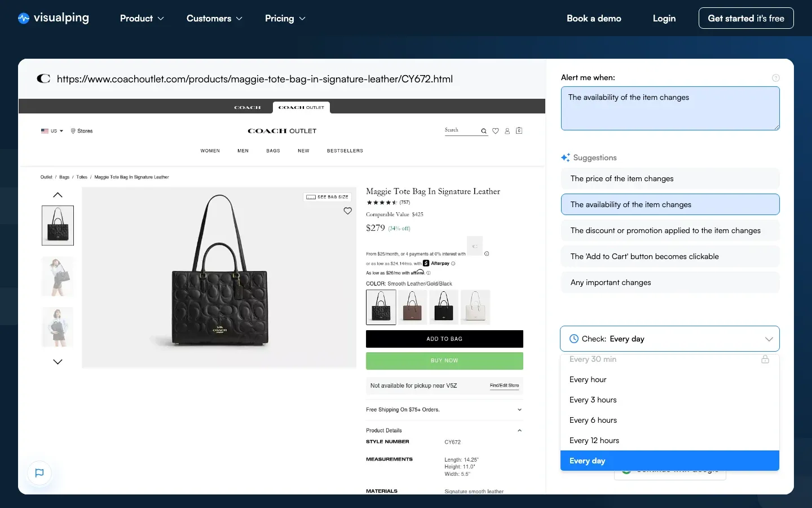Open the Bags category
The width and height of the screenshot is (812, 508).
273,151
